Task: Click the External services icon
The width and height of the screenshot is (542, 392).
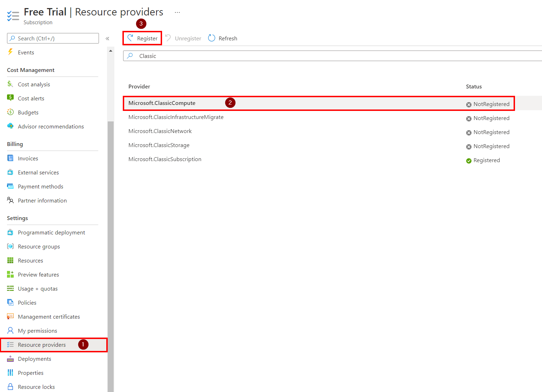Action: (10, 172)
